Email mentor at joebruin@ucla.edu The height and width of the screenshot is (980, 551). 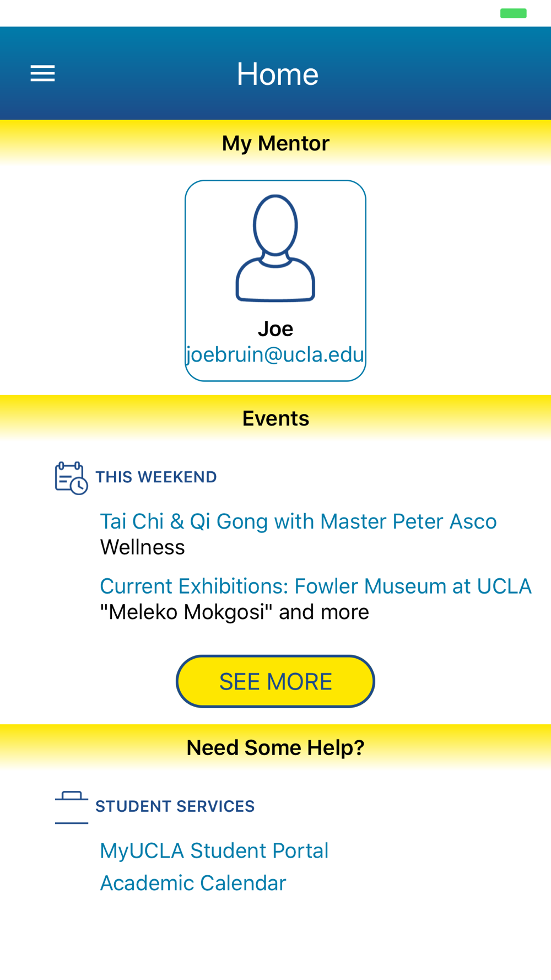(275, 354)
